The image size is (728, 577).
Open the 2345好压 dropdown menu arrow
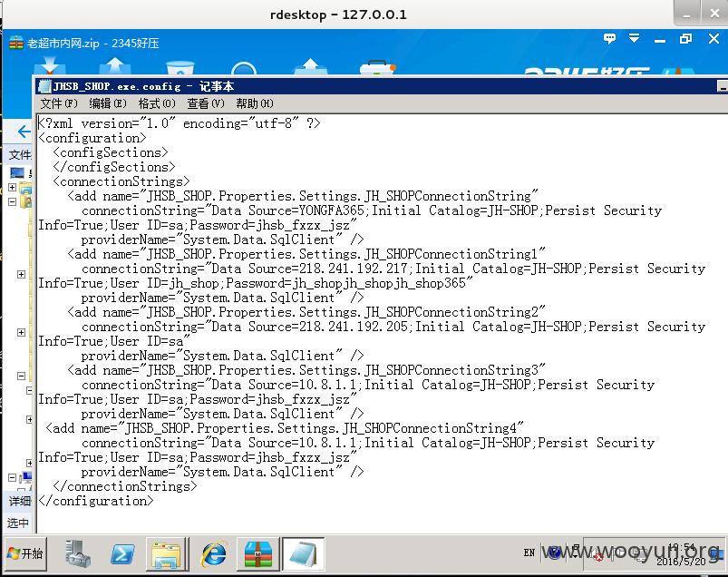tap(635, 38)
